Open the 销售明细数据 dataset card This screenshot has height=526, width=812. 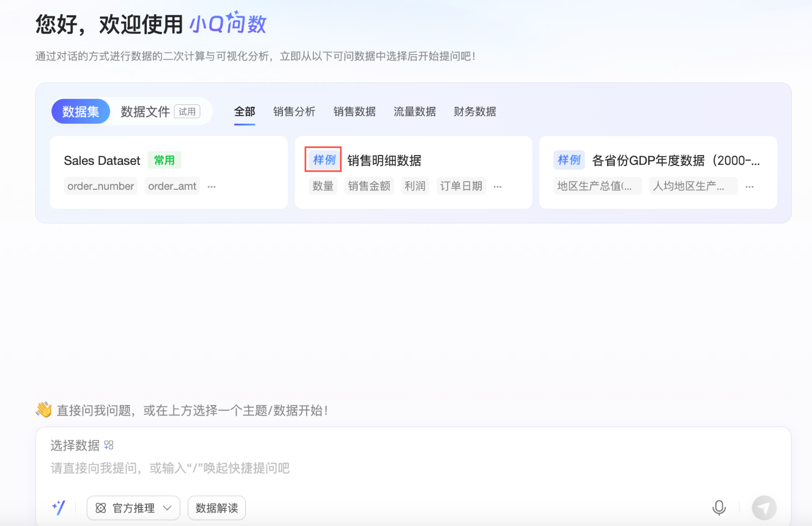[414, 172]
